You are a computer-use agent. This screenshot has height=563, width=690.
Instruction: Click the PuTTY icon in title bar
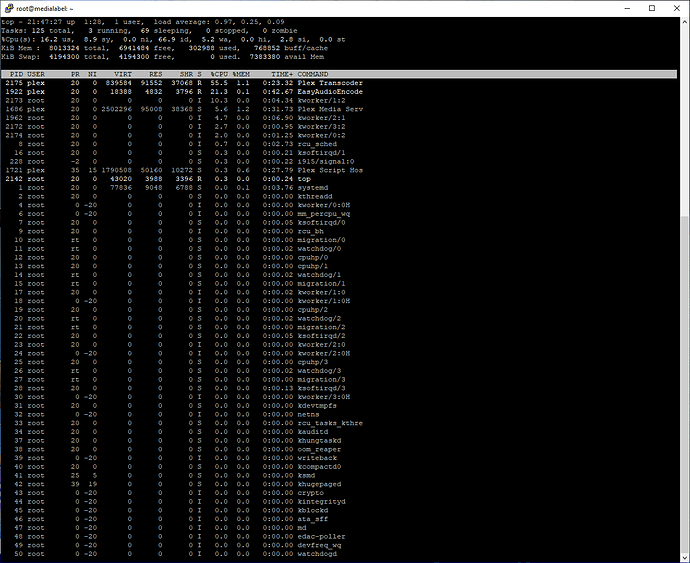[8, 8]
